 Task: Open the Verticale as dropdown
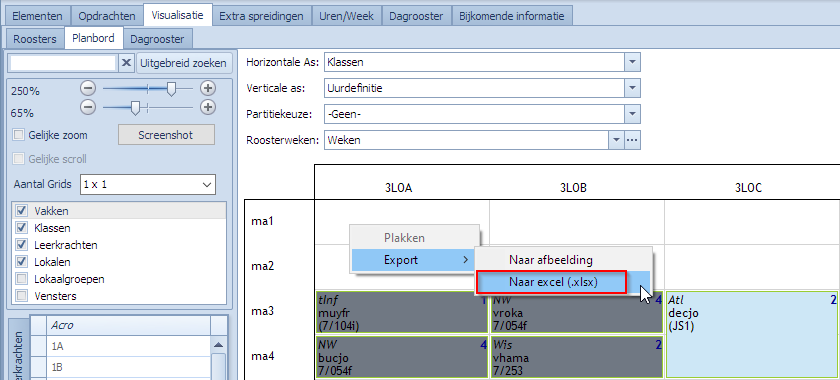(632, 88)
